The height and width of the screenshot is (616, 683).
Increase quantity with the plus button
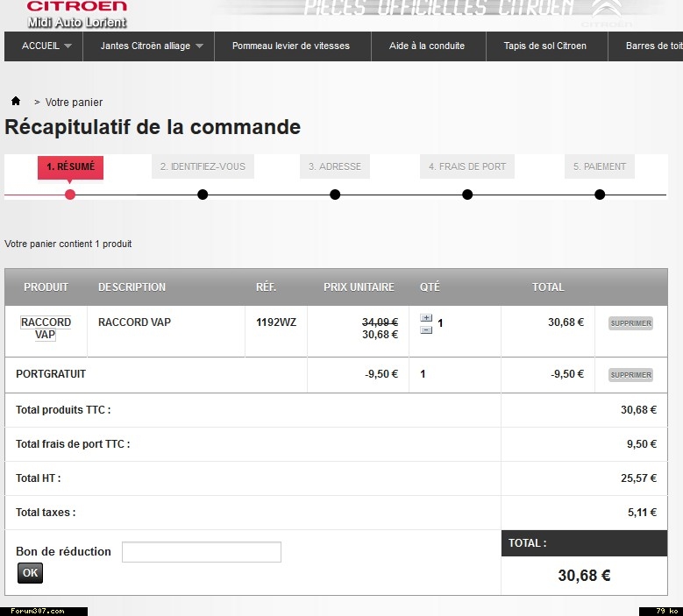[426, 319]
